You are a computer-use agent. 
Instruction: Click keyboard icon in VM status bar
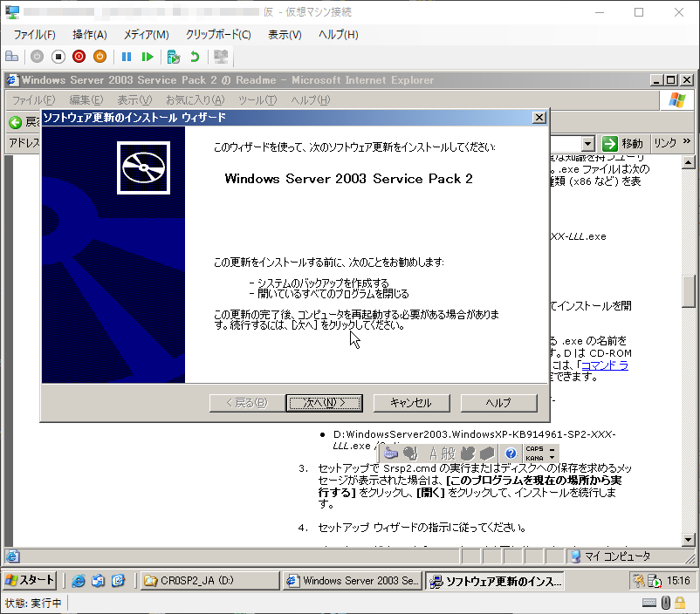pyautogui.click(x=649, y=604)
